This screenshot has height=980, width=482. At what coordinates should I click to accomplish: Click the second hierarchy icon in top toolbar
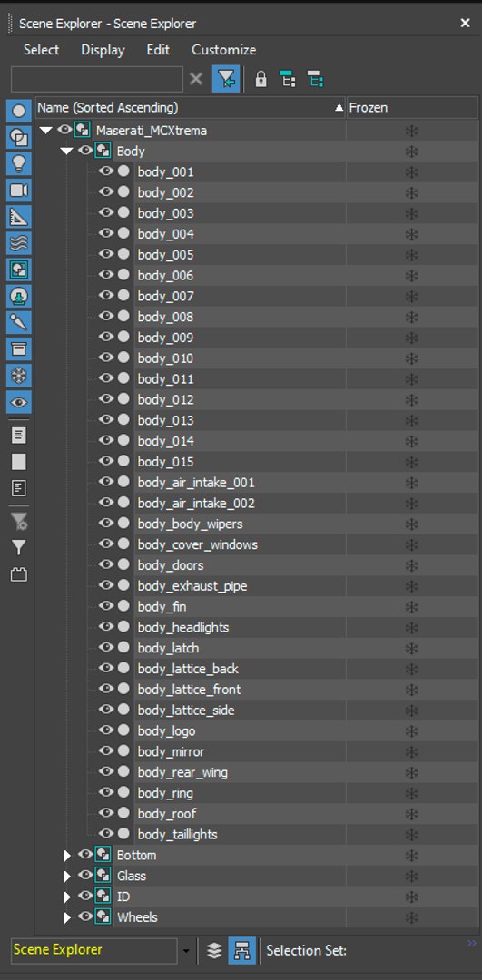click(x=315, y=79)
